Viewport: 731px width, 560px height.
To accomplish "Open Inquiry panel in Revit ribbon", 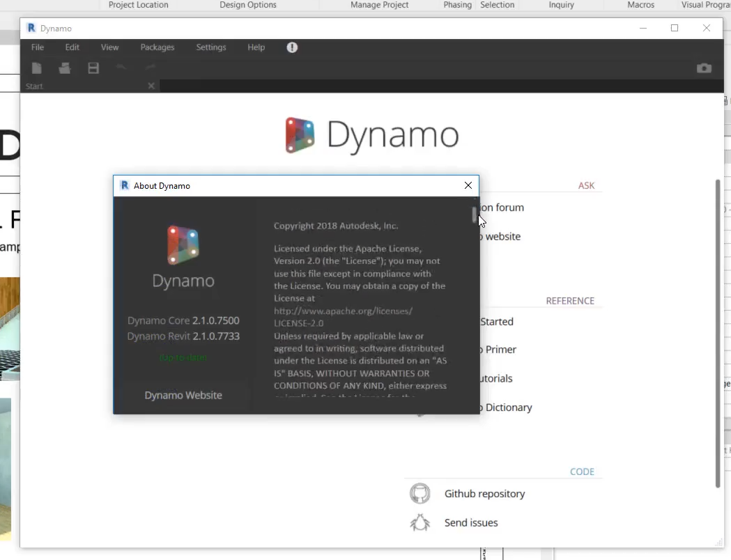I will click(561, 5).
